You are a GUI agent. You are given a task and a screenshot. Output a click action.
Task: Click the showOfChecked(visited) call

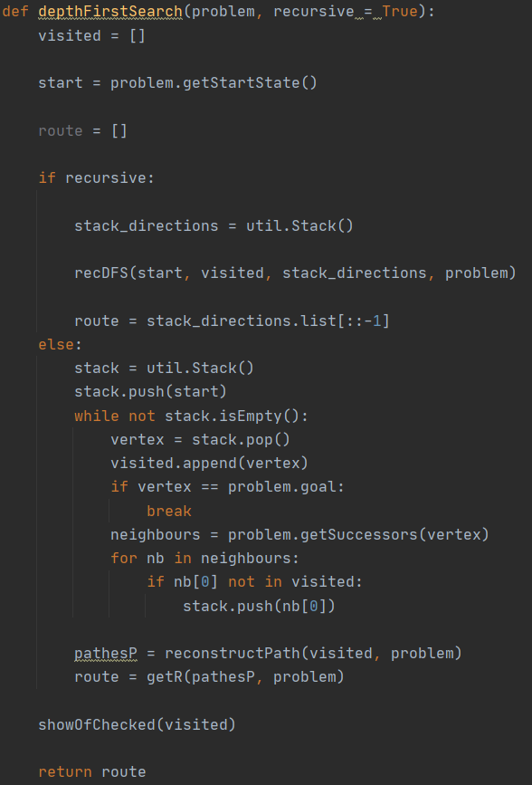[138, 724]
